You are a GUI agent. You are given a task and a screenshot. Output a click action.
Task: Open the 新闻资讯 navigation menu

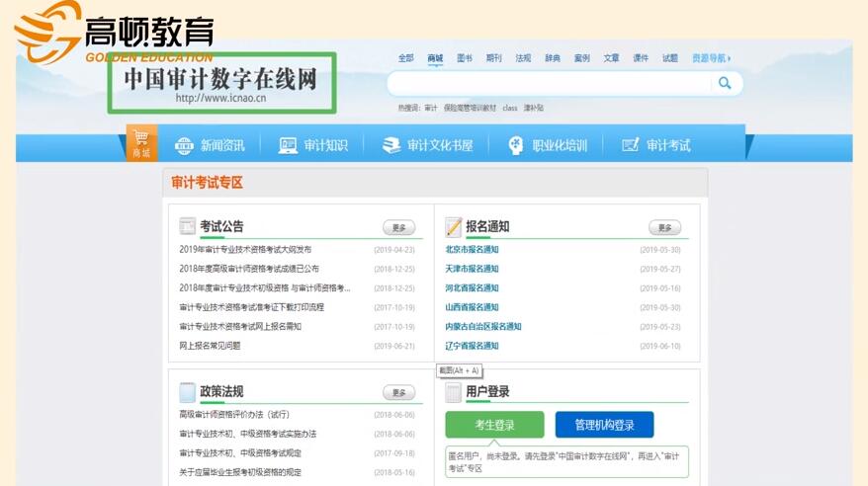click(222, 145)
